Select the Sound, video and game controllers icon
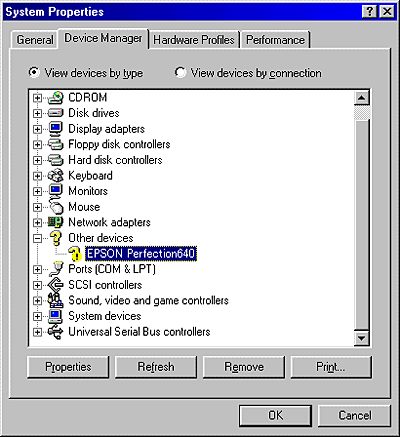Viewport: 400px width, 437px height. pyautogui.click(x=55, y=300)
